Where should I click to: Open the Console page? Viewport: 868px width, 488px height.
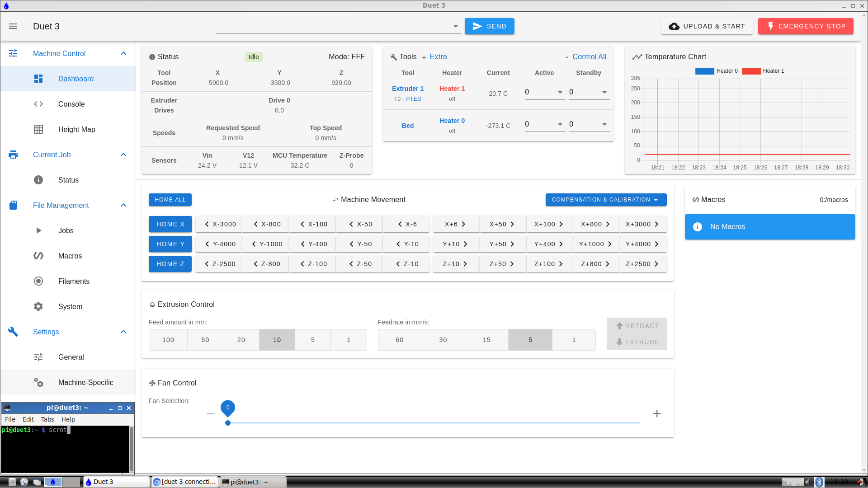(68, 104)
